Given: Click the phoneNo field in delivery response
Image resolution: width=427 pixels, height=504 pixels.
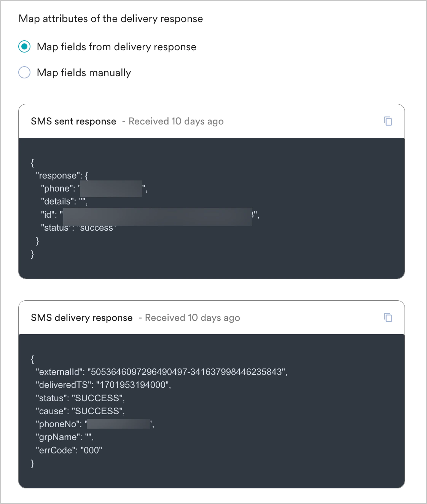Looking at the screenshot, I should 94,424.
